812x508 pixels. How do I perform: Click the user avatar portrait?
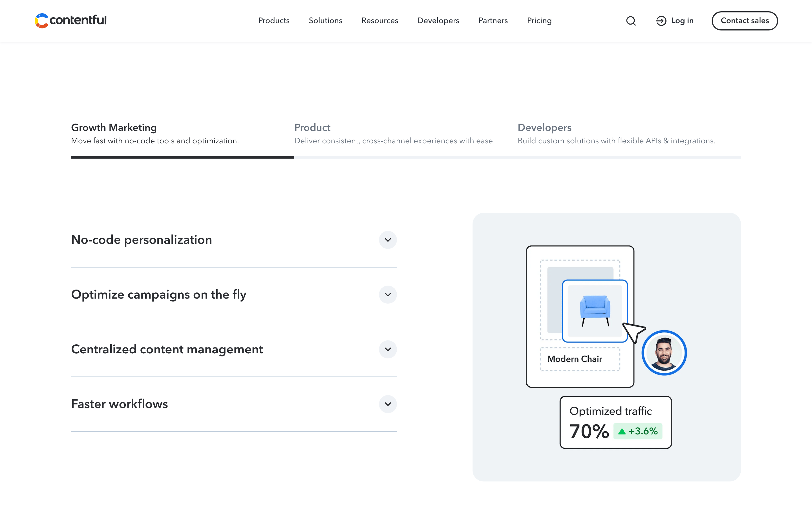click(664, 353)
